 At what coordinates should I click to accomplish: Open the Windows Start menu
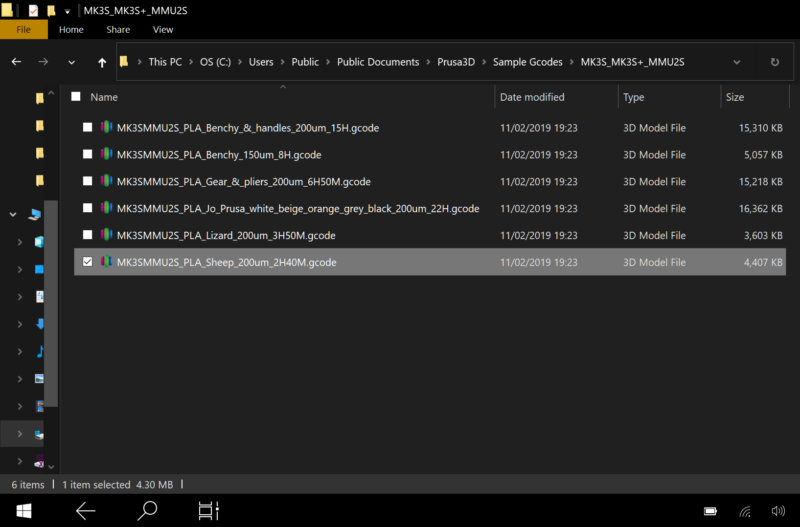point(24,510)
